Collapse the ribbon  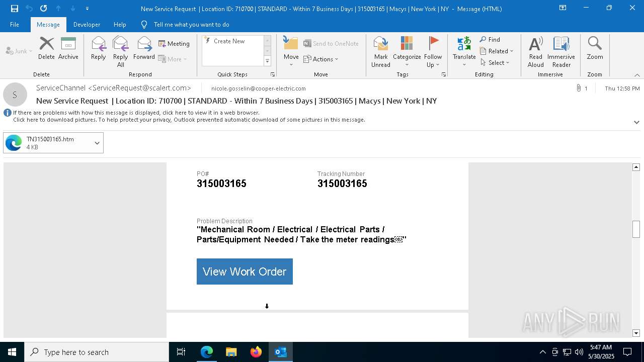[x=637, y=75]
